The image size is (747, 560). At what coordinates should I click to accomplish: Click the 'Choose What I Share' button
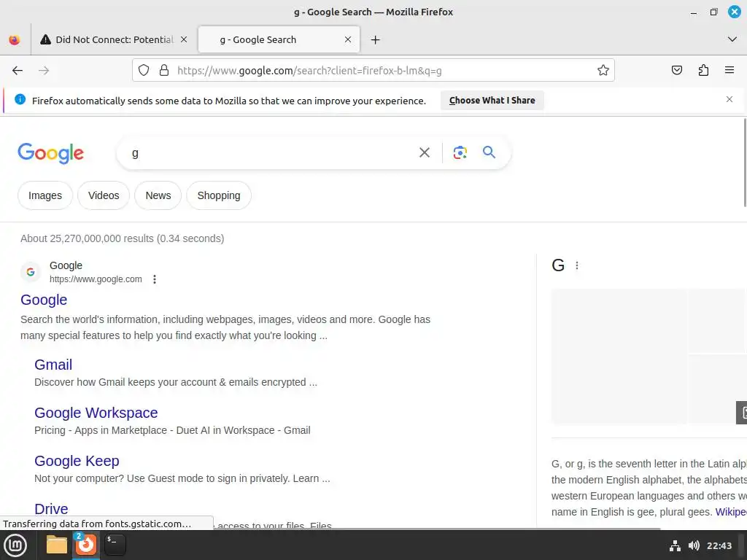pos(492,101)
